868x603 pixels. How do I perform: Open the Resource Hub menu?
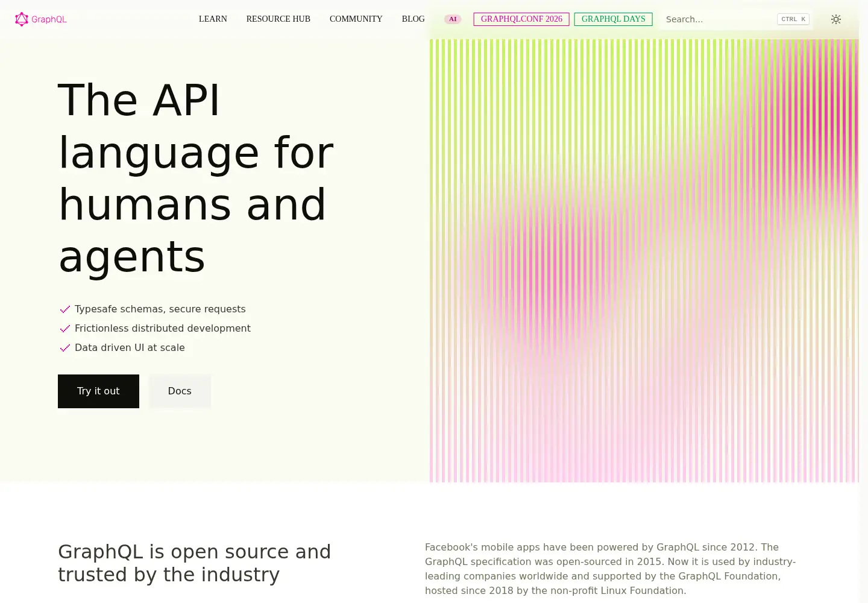[278, 19]
